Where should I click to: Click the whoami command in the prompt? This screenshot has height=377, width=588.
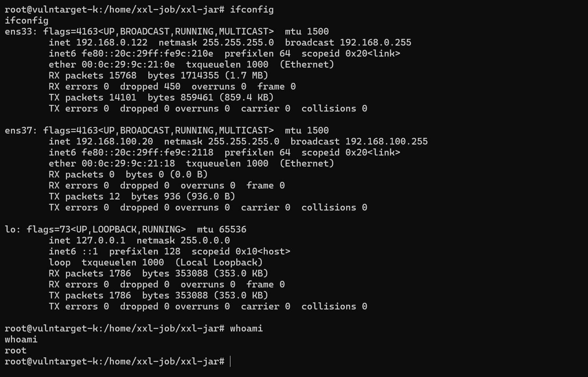click(x=247, y=328)
